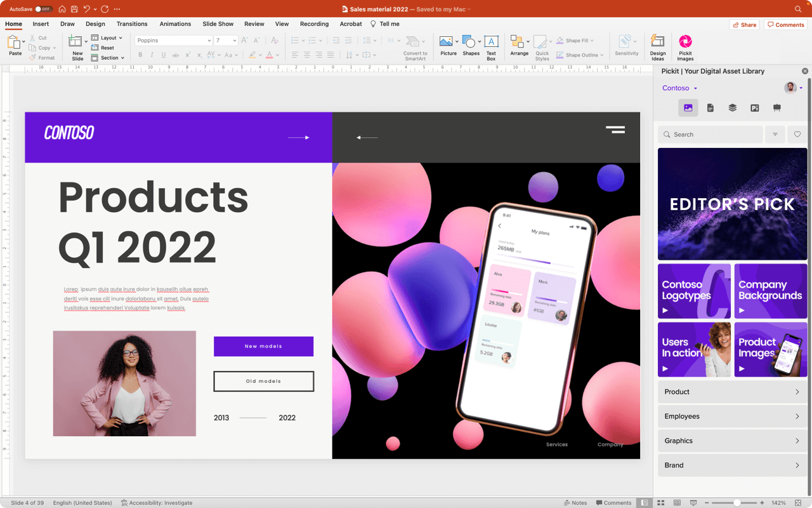Click the Tell me lightbulb box
Viewport: 812px width, 508px height.
click(x=385, y=23)
